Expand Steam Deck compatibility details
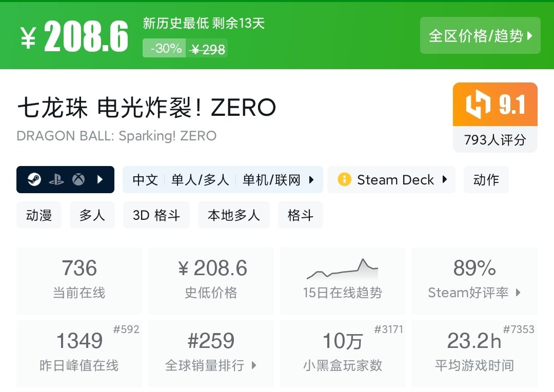 pos(445,180)
